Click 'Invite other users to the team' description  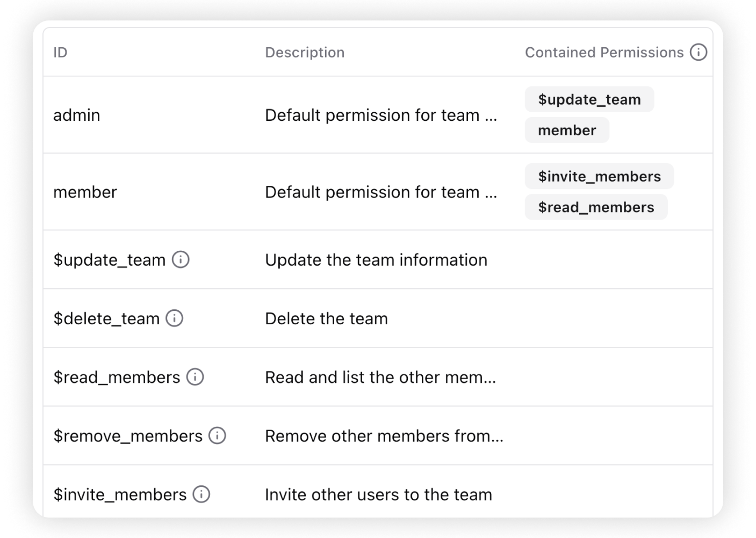click(378, 494)
